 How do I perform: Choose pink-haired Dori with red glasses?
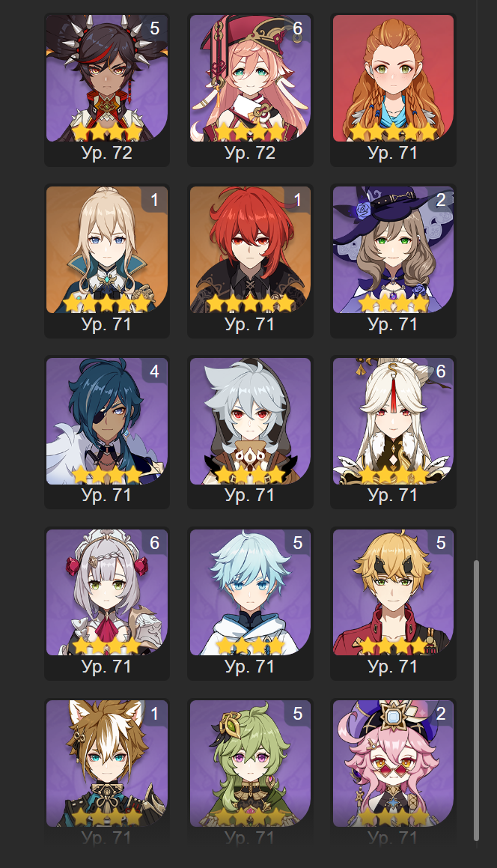(393, 763)
